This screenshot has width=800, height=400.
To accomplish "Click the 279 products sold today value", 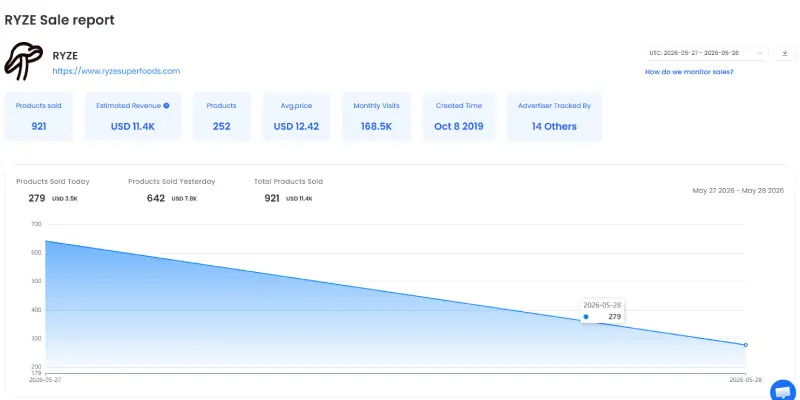I will click(x=37, y=198).
